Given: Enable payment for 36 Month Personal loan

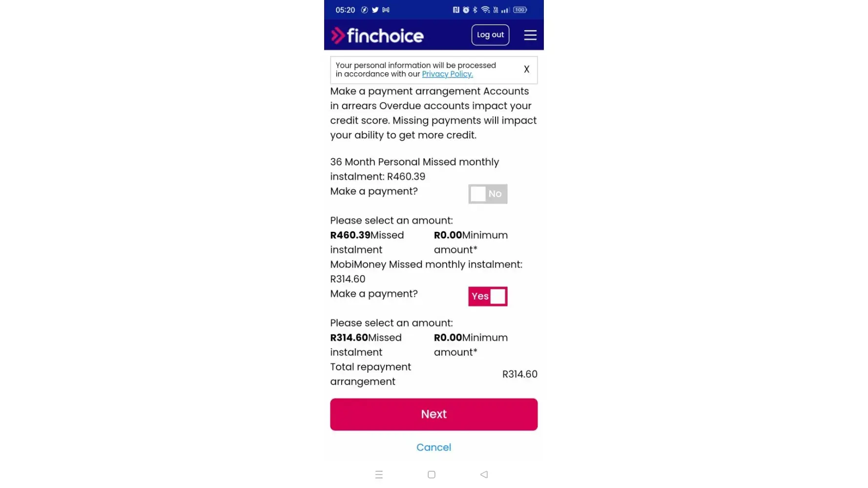Looking at the screenshot, I should coord(488,194).
